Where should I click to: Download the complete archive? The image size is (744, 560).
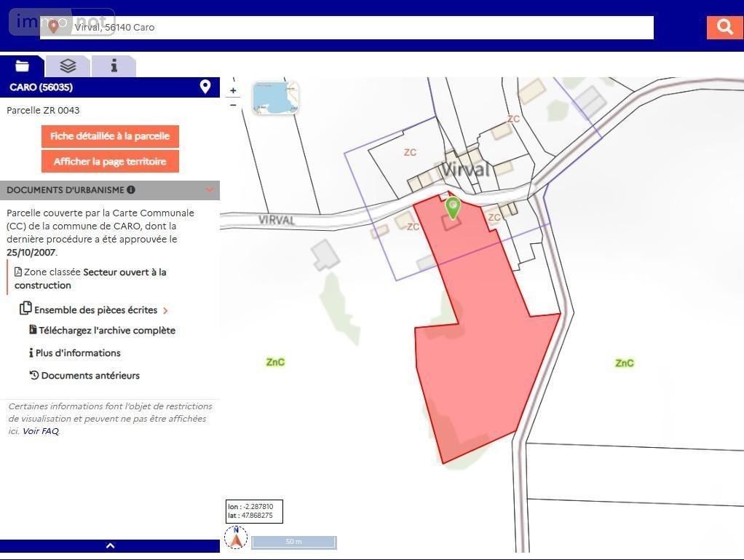[106, 331]
